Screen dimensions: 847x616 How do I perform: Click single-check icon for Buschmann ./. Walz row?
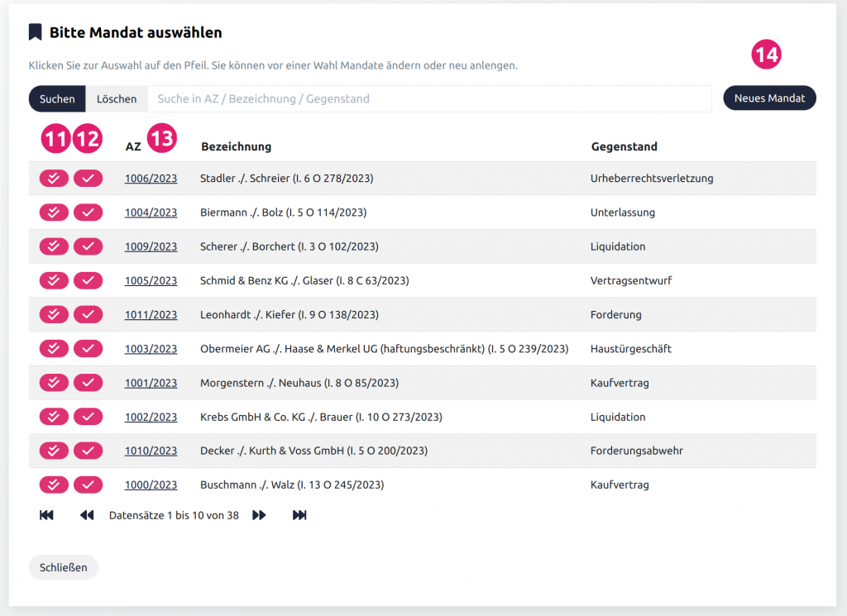pyautogui.click(x=88, y=485)
